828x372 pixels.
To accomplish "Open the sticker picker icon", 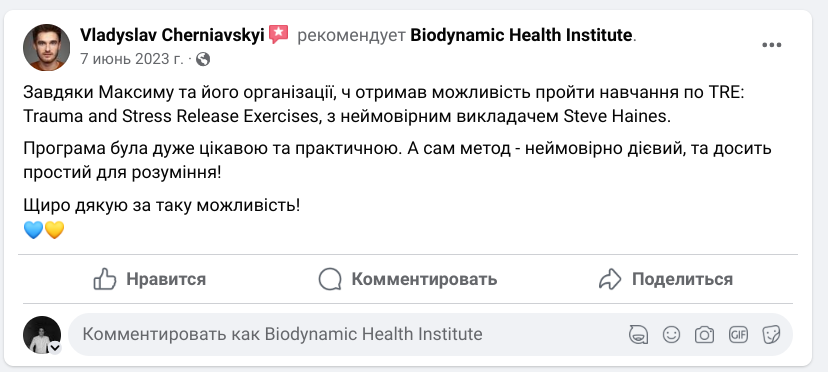I will click(771, 334).
